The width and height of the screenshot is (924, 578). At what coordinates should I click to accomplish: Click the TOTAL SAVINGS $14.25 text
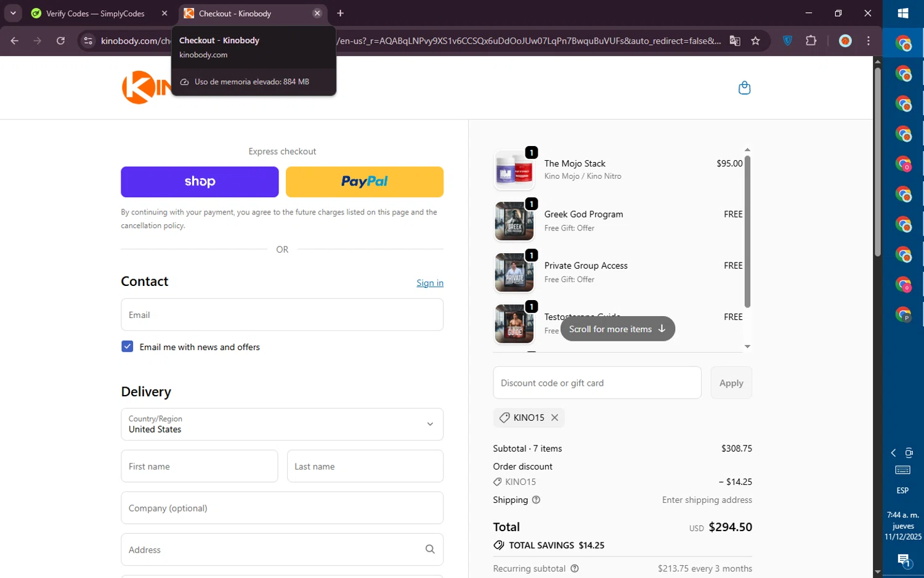click(x=556, y=545)
